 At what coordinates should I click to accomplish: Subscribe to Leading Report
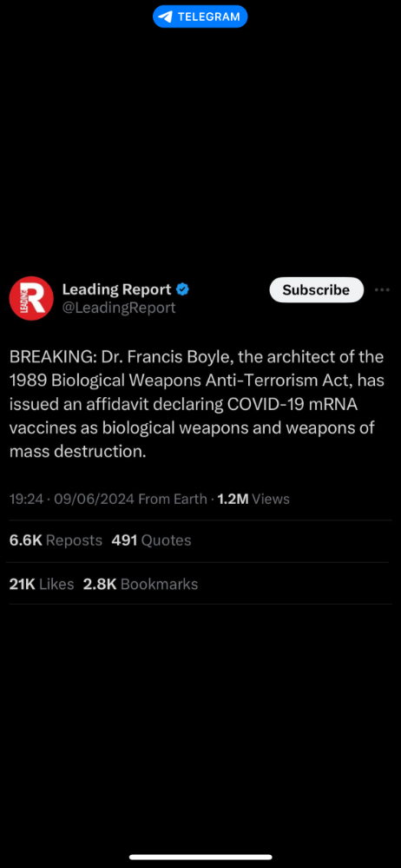point(317,290)
